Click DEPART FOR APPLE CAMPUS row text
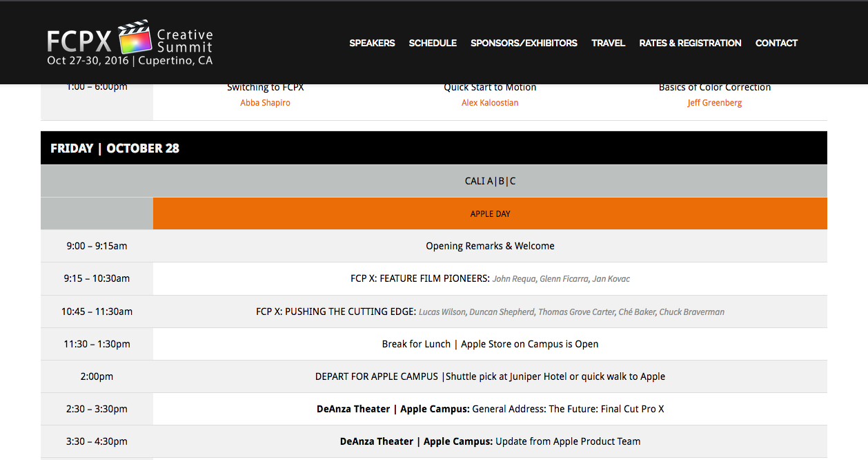 click(490, 376)
